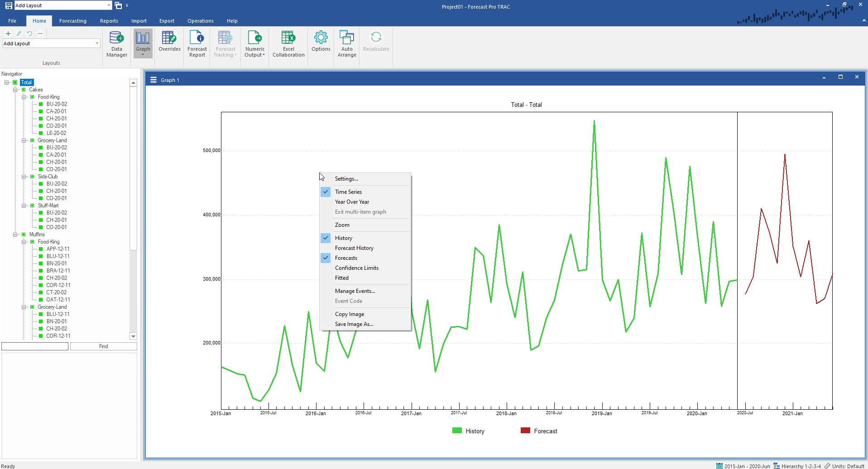Open the Options dialog icon

click(321, 42)
